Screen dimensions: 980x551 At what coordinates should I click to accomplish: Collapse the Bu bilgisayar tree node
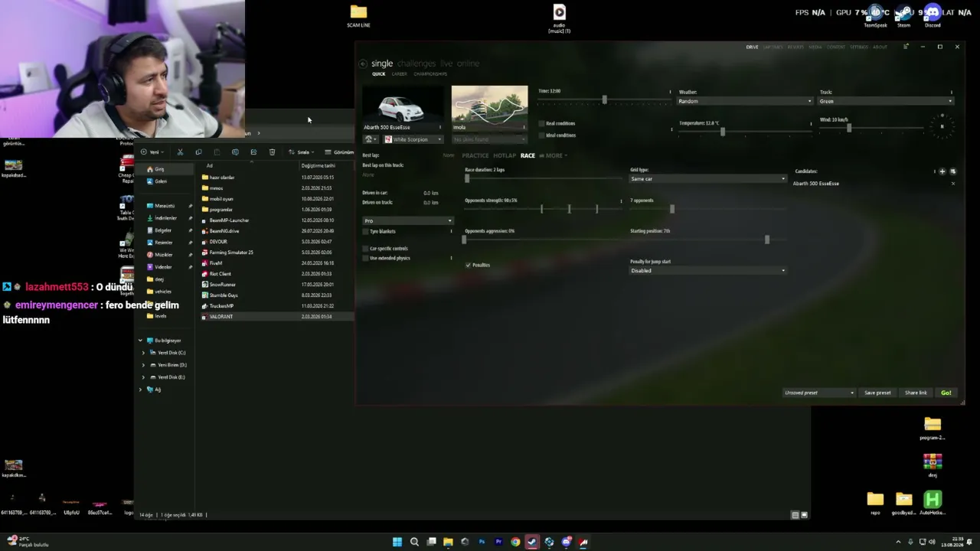[140, 341]
